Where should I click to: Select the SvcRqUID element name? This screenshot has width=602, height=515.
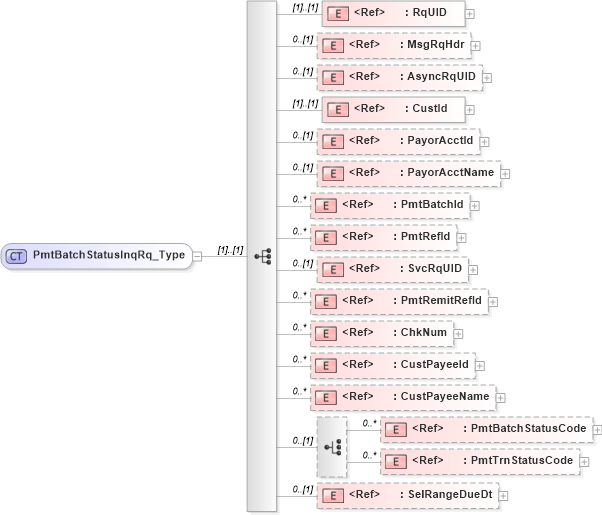point(435,268)
